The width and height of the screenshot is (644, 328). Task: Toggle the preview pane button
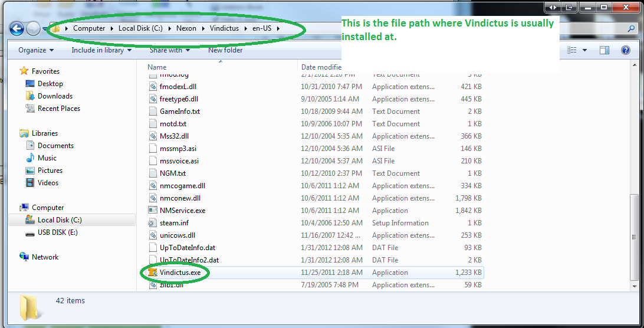604,50
